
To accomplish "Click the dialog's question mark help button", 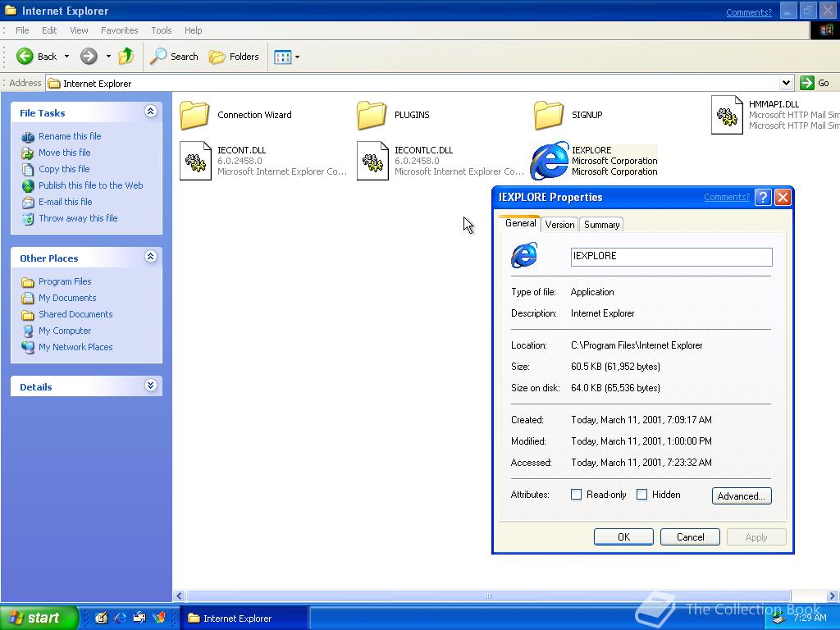I will click(x=763, y=197).
